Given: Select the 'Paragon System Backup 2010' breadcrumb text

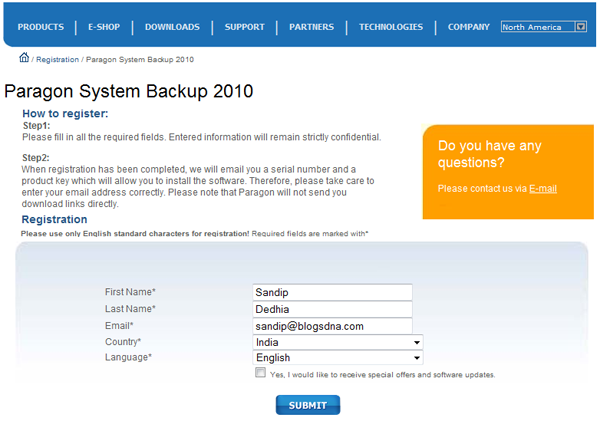Looking at the screenshot, I should coord(140,60).
